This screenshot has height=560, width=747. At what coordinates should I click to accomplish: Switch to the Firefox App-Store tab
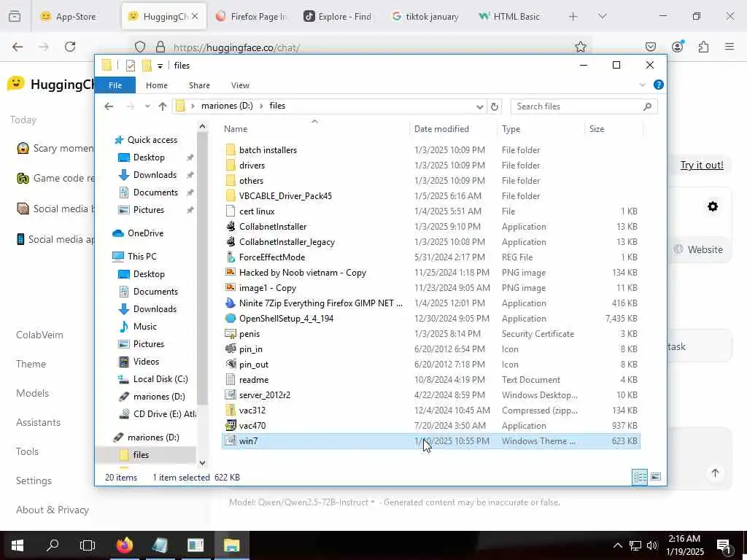75,16
